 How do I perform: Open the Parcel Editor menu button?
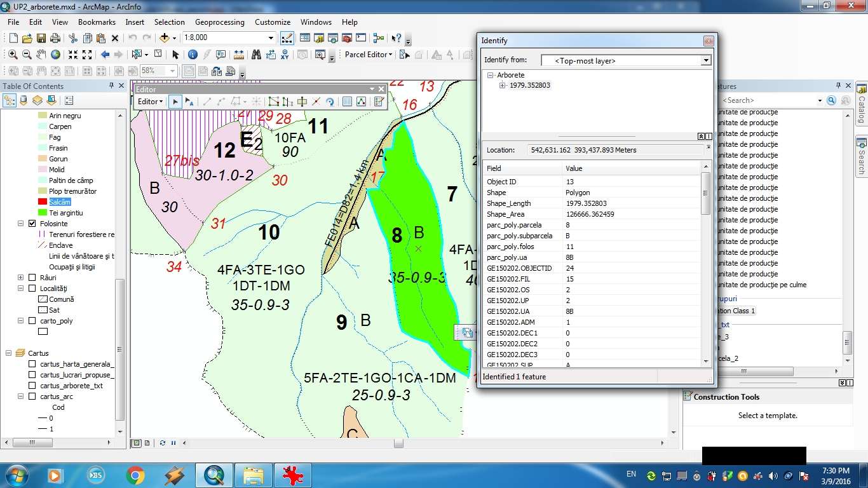coord(369,55)
